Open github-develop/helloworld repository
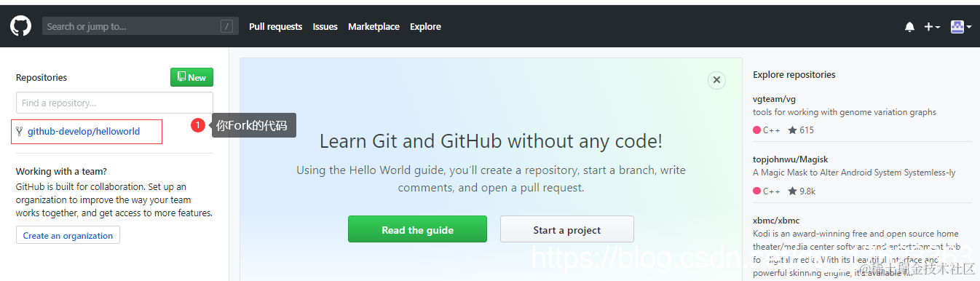This screenshot has height=281, width=980. pyautogui.click(x=84, y=132)
